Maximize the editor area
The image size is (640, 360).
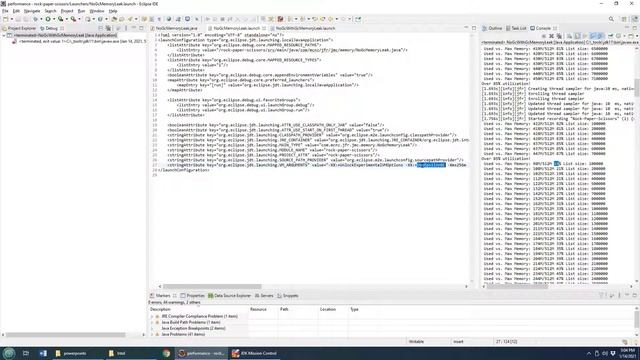pyautogui.click(x=474, y=28)
